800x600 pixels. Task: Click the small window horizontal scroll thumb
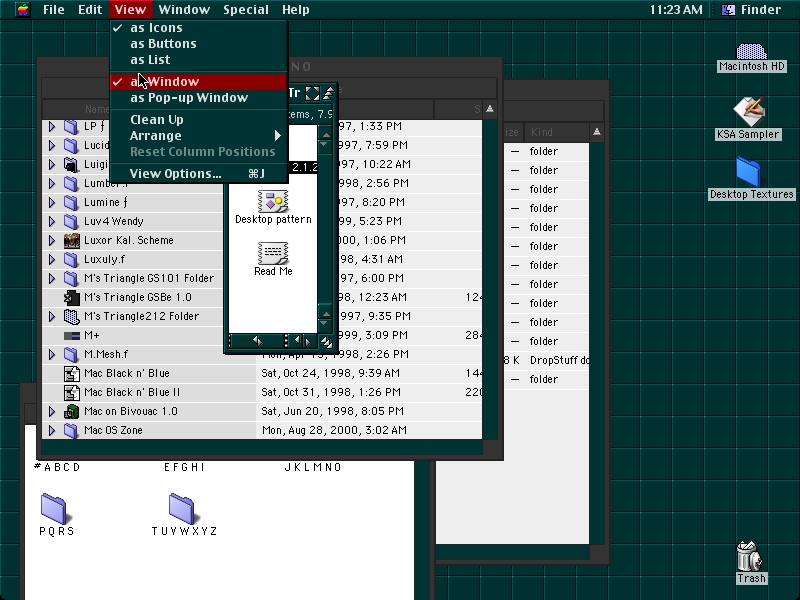257,341
